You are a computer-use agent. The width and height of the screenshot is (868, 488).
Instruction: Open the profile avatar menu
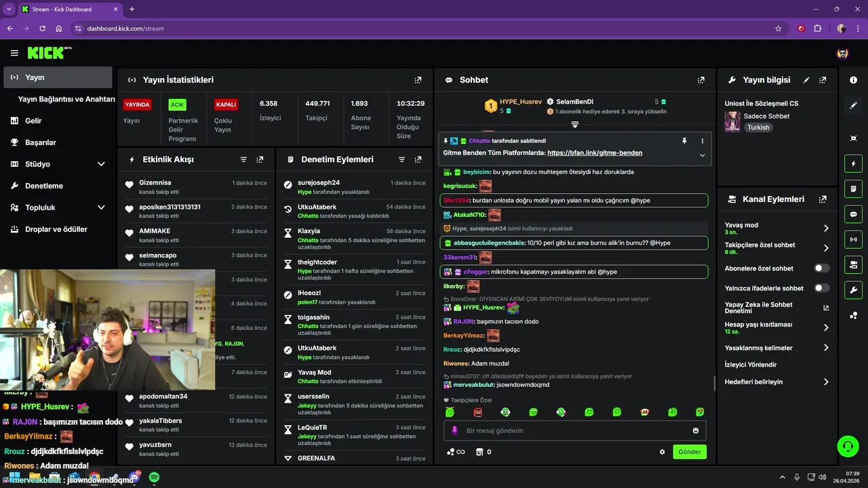[x=843, y=53]
